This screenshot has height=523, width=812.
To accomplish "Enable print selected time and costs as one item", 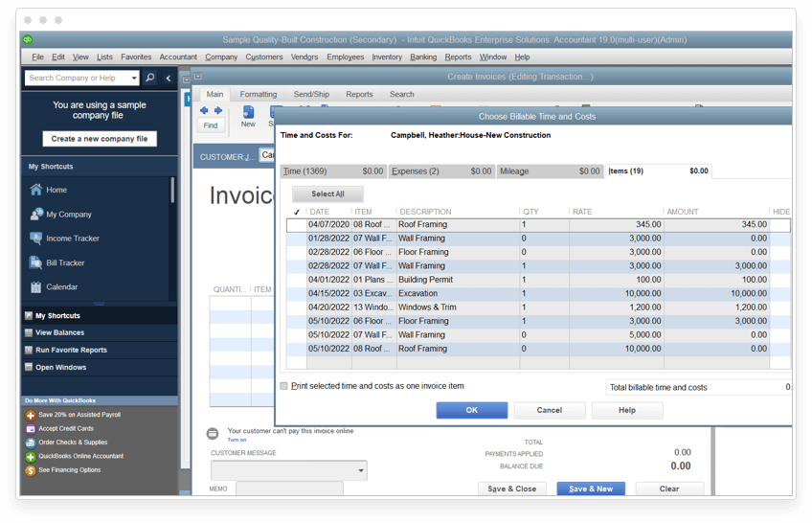I will point(283,386).
